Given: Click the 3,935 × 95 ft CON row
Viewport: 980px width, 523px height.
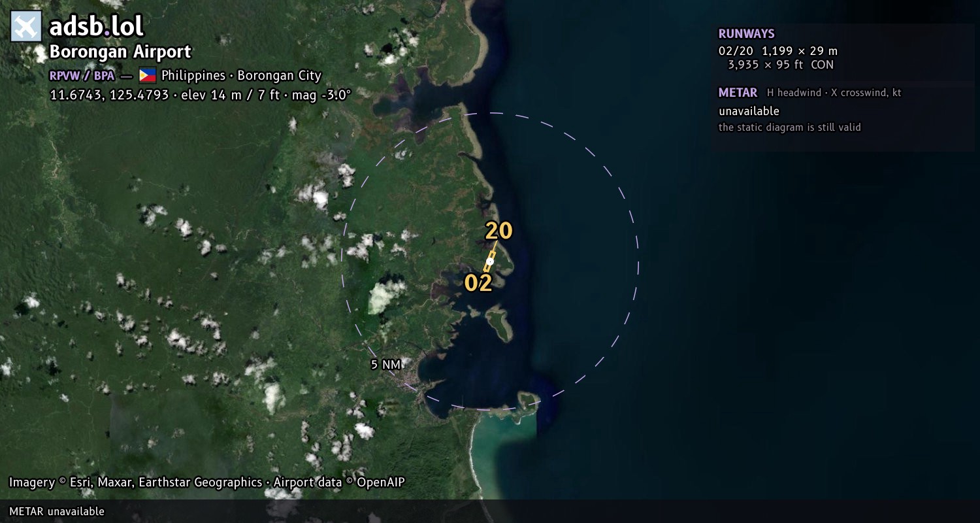Looking at the screenshot, I should coord(781,65).
